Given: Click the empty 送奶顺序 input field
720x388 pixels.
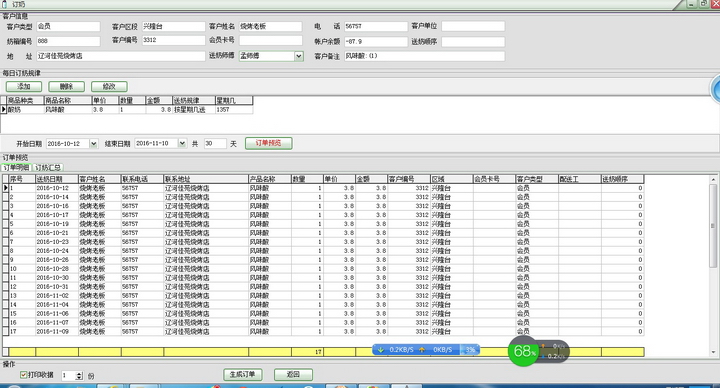Looking at the screenshot, I should (x=473, y=42).
